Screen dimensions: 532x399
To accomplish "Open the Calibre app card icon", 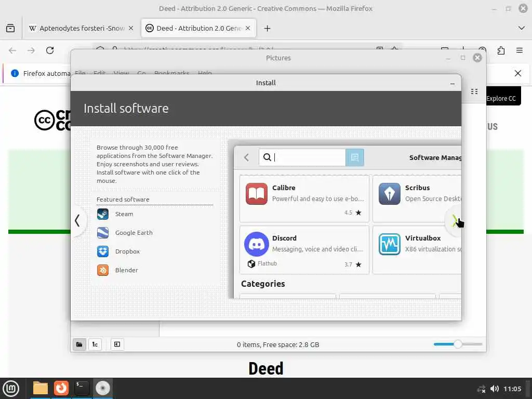I will [257, 194].
